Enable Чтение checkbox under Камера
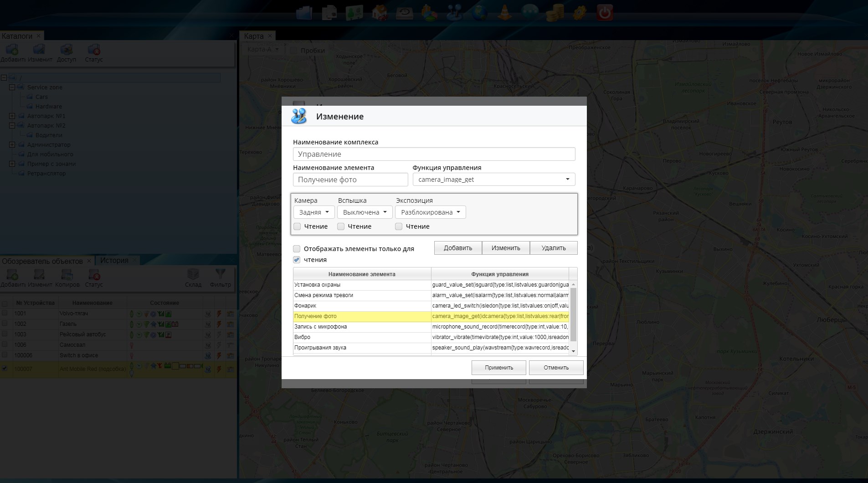The height and width of the screenshot is (483, 868). [297, 226]
